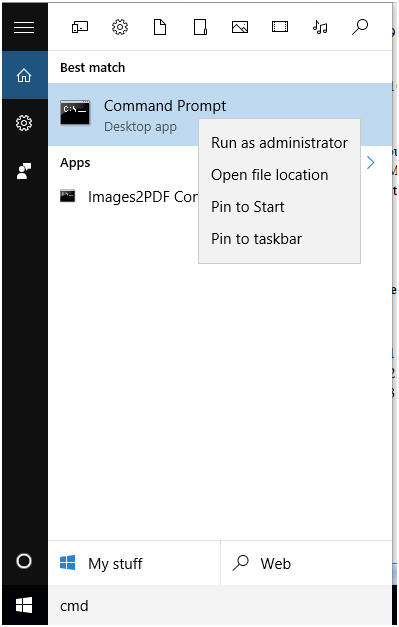The width and height of the screenshot is (399, 627).
Task: Filter results by Web search magnifier icon
Action: (360, 27)
